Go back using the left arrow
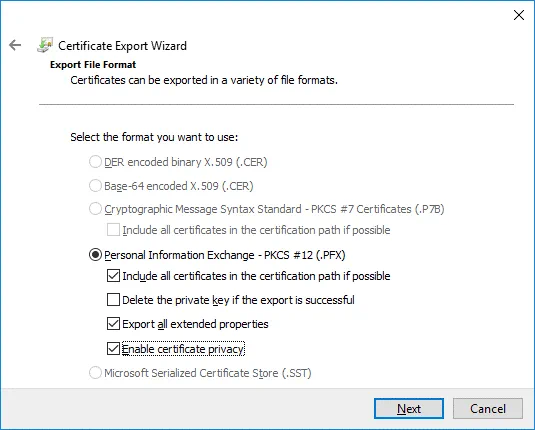This screenshot has width=535, height=430. [x=15, y=45]
